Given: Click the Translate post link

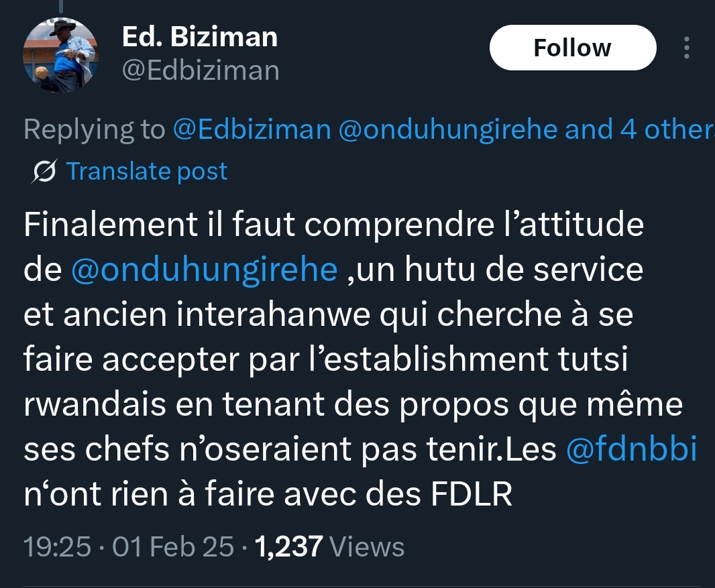Looking at the screenshot, I should point(147,172).
